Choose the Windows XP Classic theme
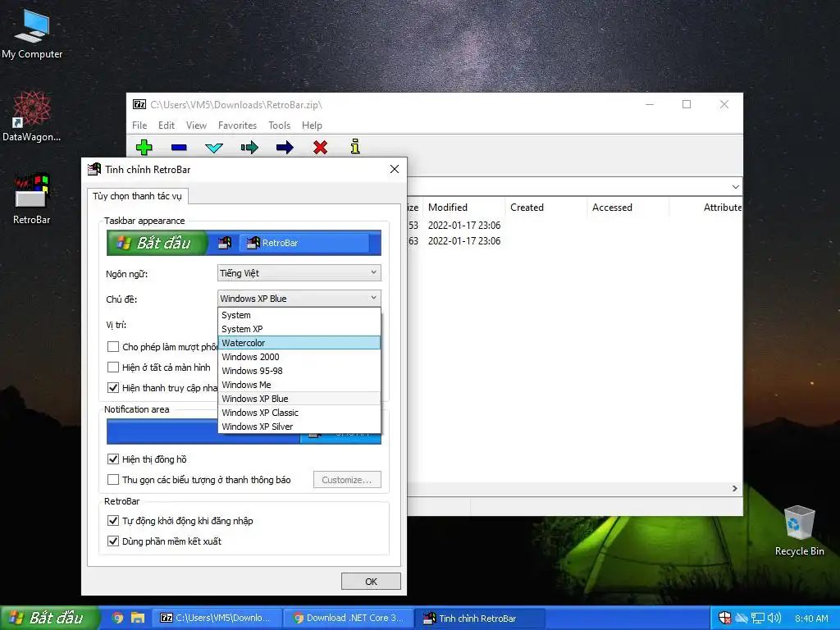840x630 pixels. pos(299,413)
